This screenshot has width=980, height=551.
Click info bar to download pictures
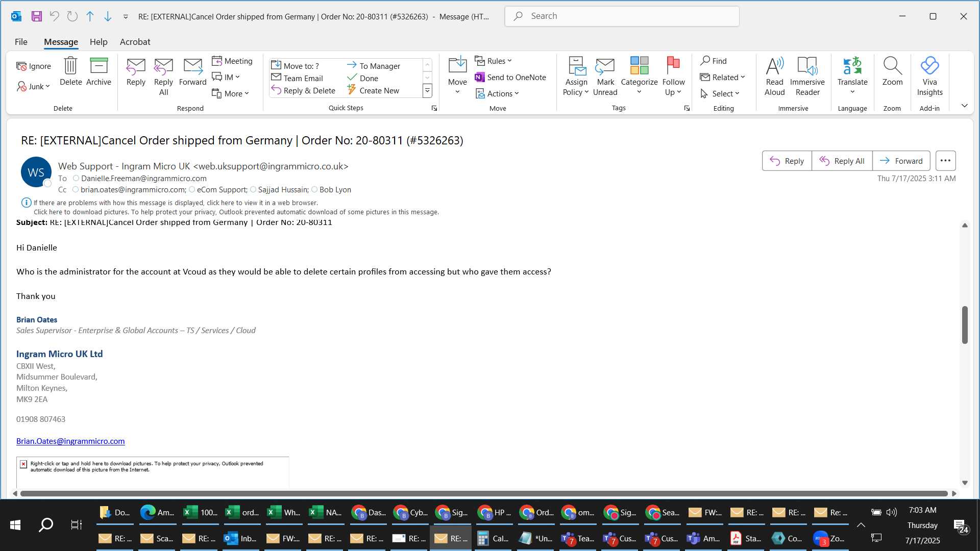point(236,212)
